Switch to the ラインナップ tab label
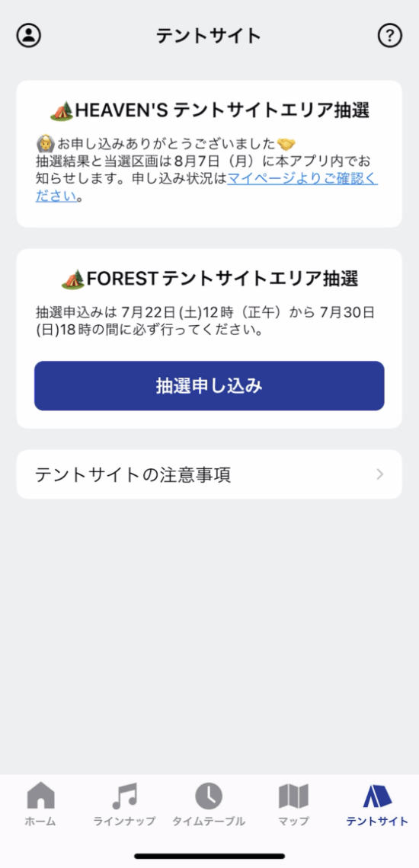The height and width of the screenshot is (868, 419). (x=125, y=821)
